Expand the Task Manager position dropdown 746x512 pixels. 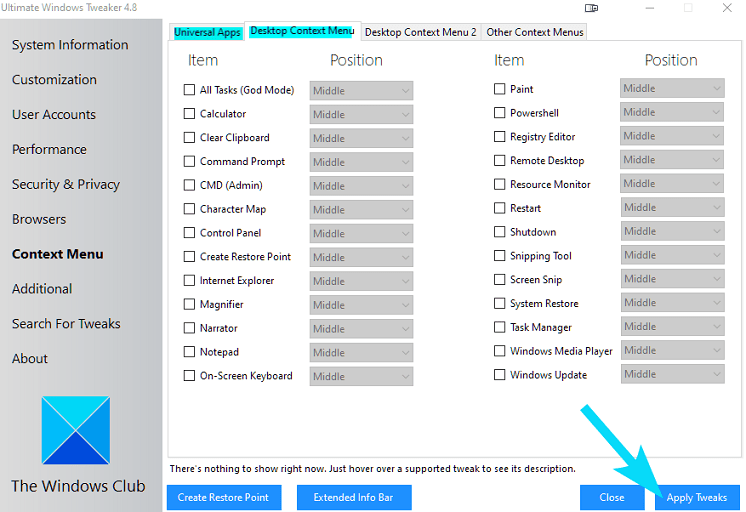(672, 326)
